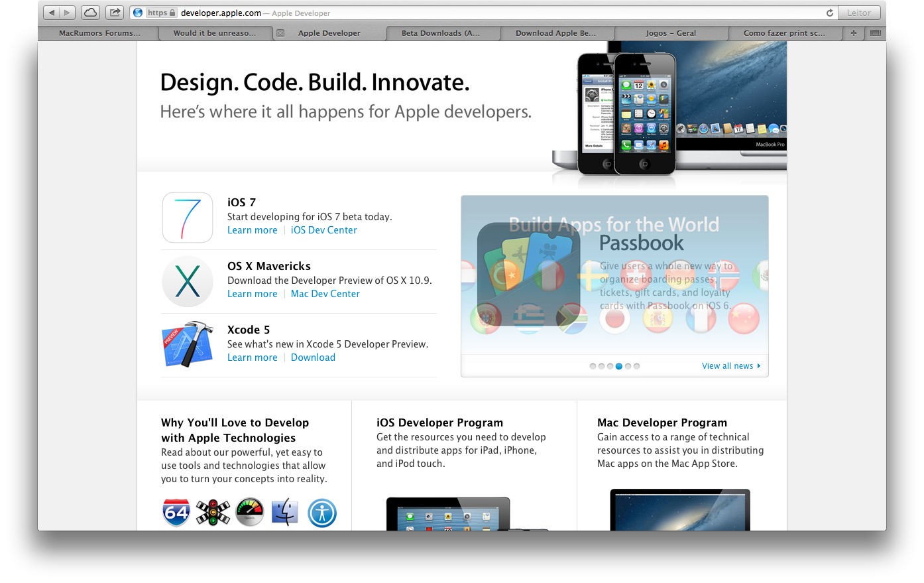Open Learn more under OS X Mavericks
Viewport: 924px width, 583px height.
(253, 294)
